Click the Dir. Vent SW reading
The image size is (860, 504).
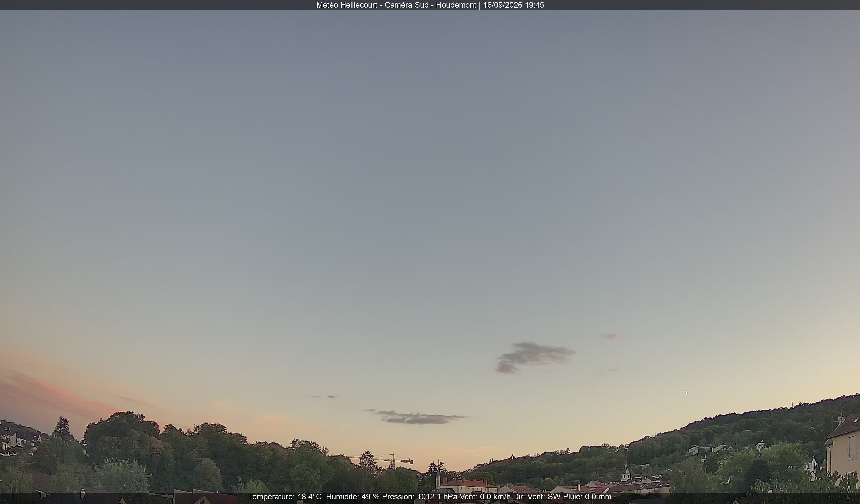click(x=537, y=497)
